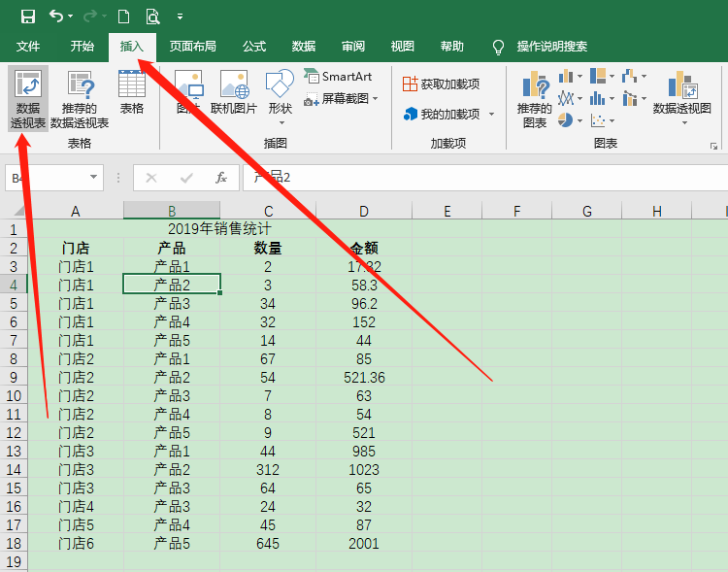The height and width of the screenshot is (572, 728).
Task: Click the 门店4 cell
Action: [x=76, y=507]
